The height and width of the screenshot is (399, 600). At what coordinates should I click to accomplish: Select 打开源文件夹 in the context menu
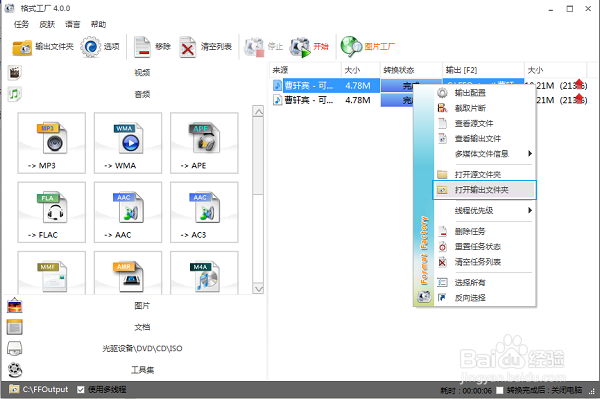pos(484,175)
